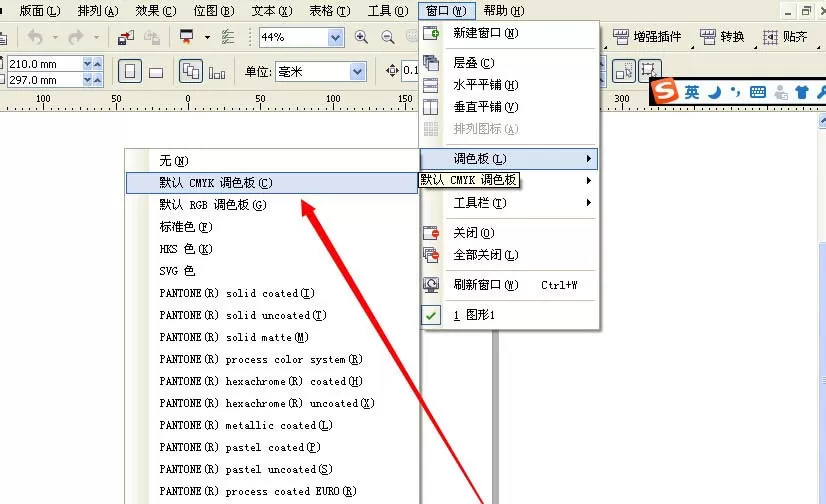Screen dimensions: 826x504
Task: Click the treat-as-filled selection icon
Action: 624,71
